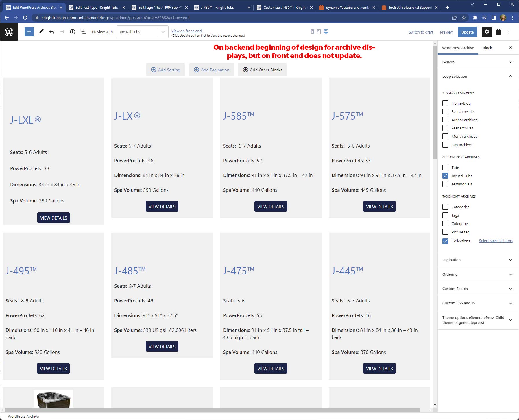The image size is (519, 420).
Task: Open the View on front-end link
Action: point(186,31)
